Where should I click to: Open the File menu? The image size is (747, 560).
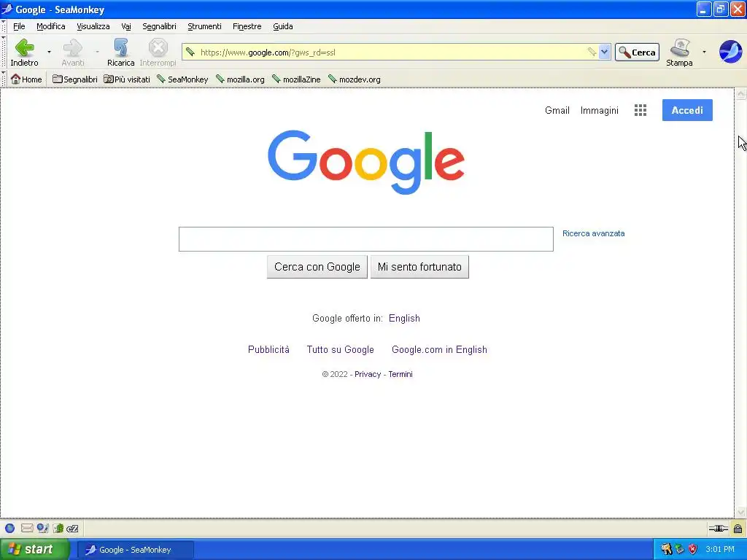click(19, 26)
